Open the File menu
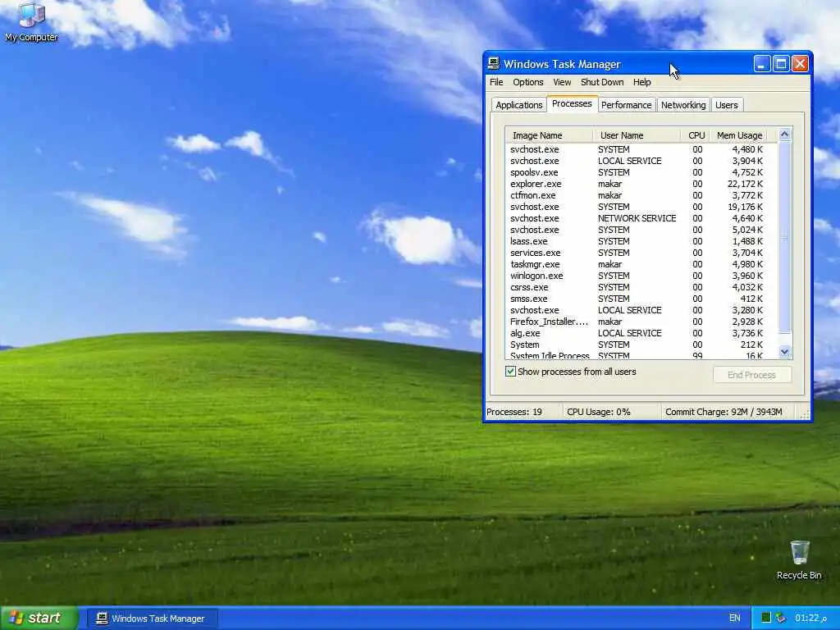 coord(496,82)
